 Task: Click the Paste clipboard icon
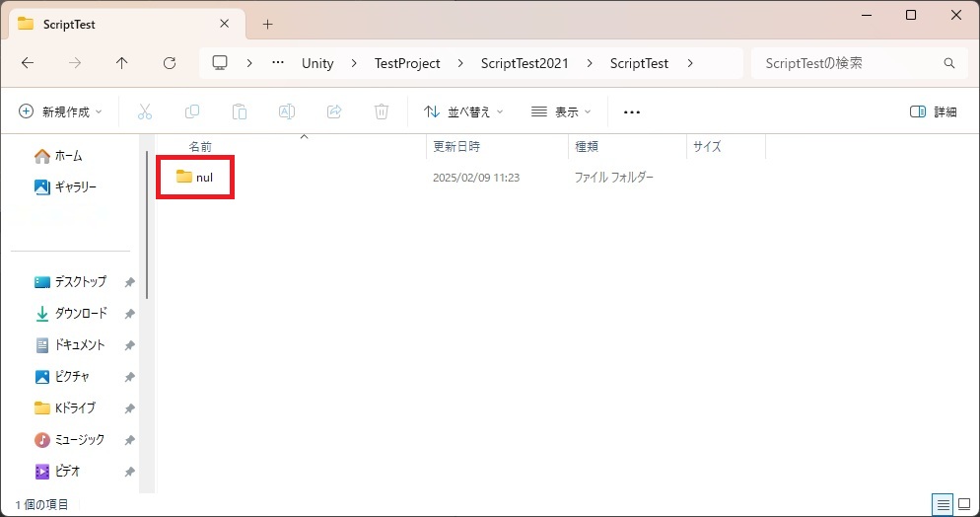[x=240, y=111]
